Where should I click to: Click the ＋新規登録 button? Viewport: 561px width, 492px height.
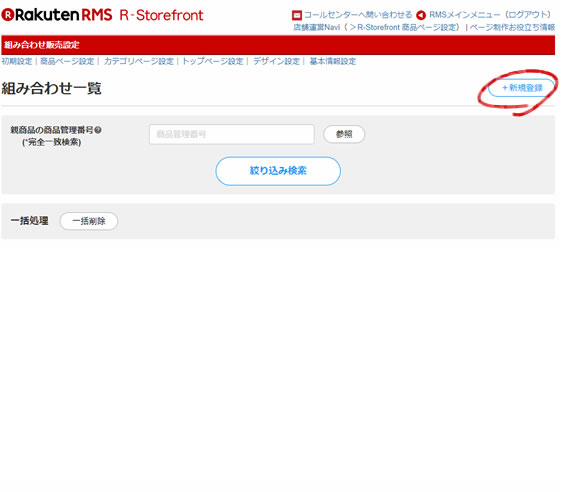(521, 88)
